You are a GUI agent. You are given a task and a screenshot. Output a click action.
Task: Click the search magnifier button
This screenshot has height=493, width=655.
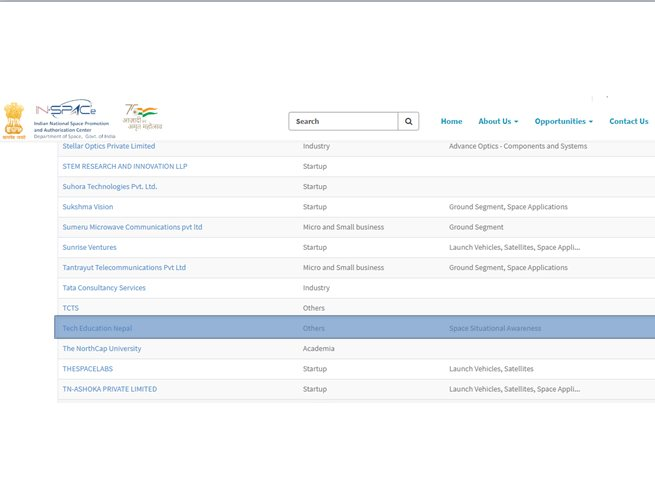point(408,121)
